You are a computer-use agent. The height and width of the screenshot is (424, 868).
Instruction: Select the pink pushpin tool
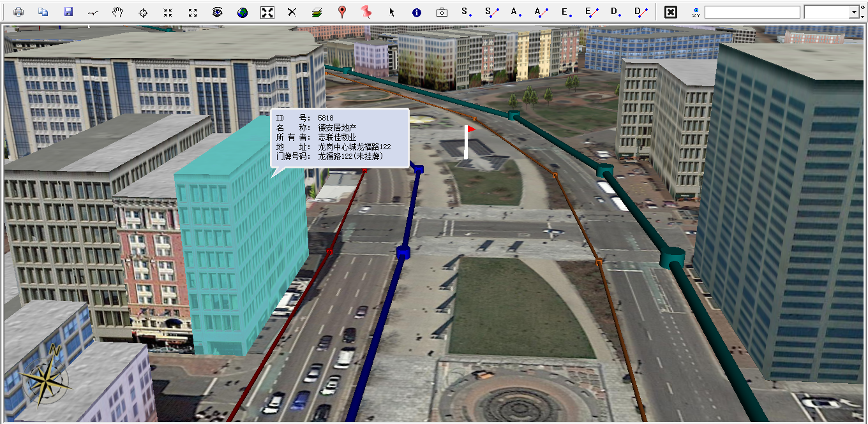[366, 12]
